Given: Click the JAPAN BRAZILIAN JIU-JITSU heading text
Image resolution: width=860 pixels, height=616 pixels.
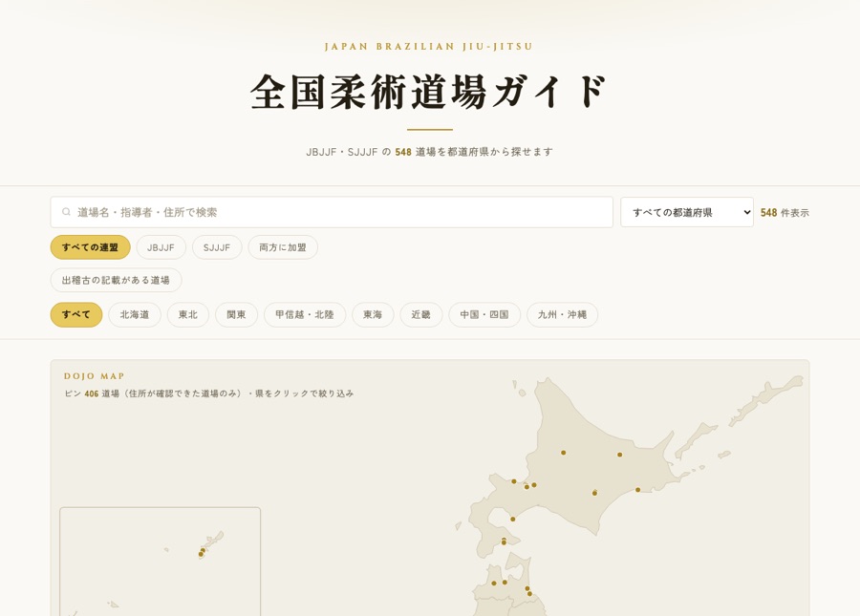Looking at the screenshot, I should 429,47.
